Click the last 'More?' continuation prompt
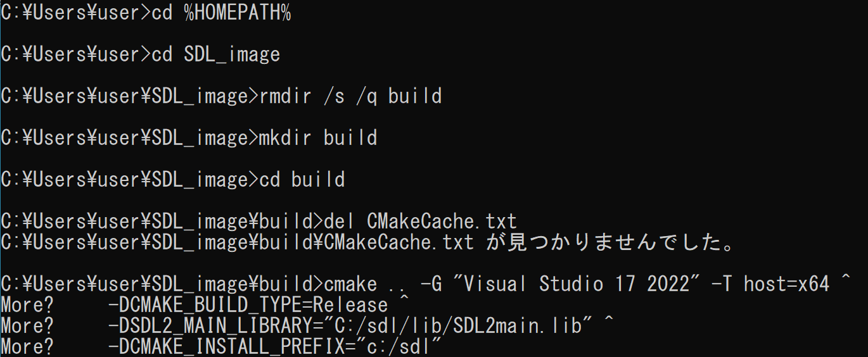This screenshot has width=868, height=357. 27,347
